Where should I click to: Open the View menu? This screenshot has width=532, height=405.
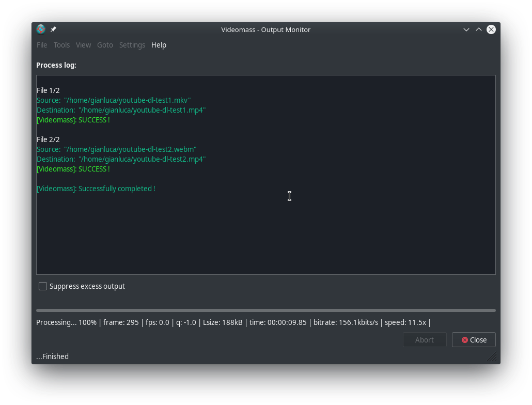(83, 45)
